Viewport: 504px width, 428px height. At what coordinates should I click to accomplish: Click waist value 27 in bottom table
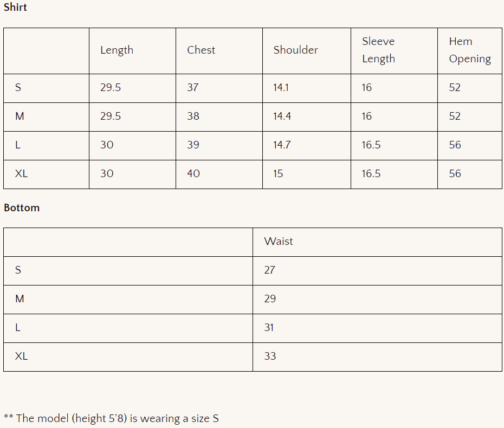click(269, 270)
